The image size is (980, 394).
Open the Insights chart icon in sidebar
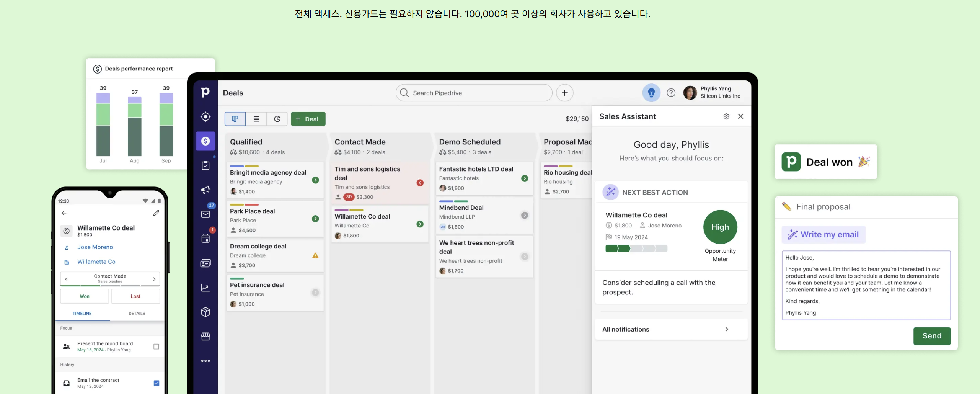coord(205,288)
